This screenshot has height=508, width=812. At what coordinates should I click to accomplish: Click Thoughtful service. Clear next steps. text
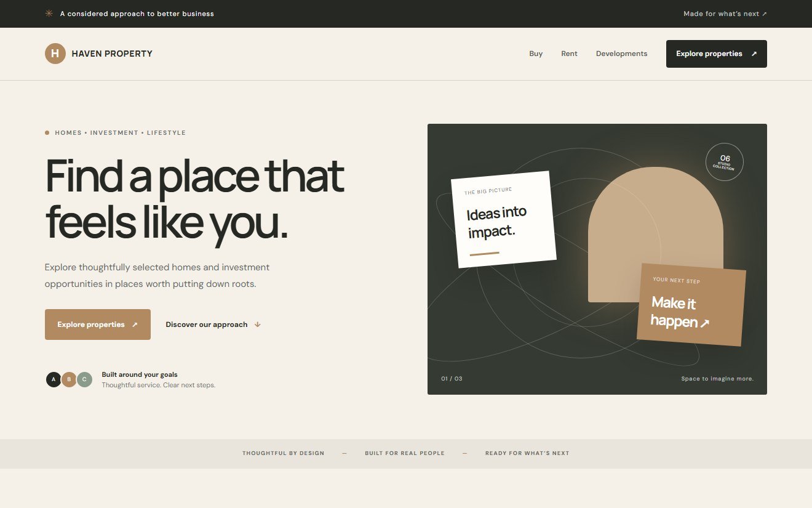click(159, 385)
